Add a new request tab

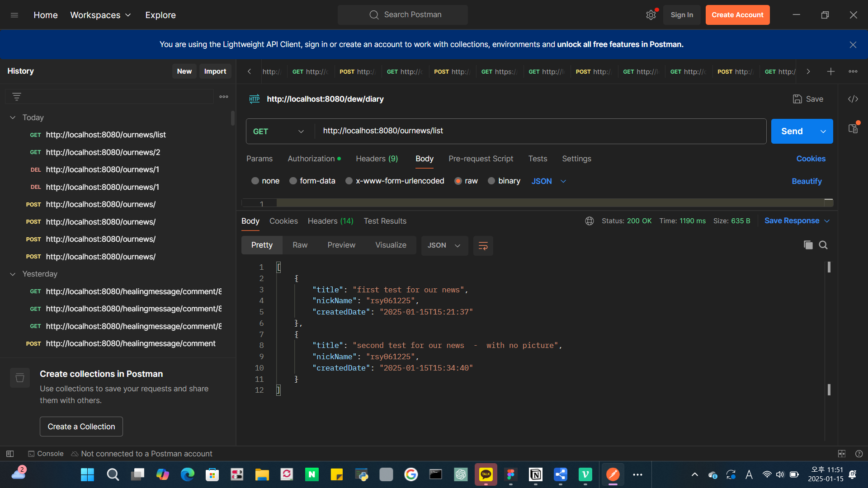(x=831, y=71)
